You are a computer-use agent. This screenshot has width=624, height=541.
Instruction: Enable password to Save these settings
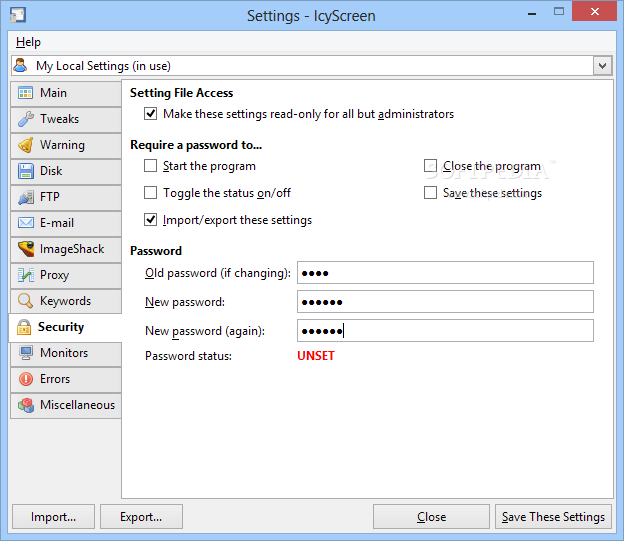tap(430, 193)
